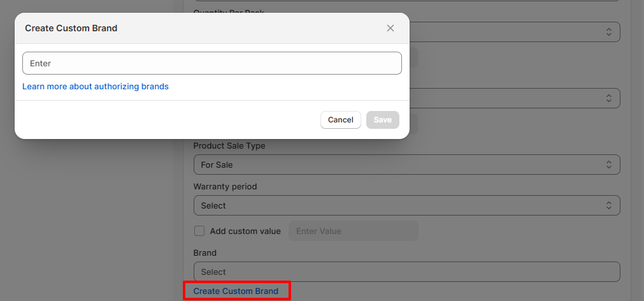This screenshot has height=301, width=644.
Task: Click the Create Custom Brand link
Action: [236, 291]
